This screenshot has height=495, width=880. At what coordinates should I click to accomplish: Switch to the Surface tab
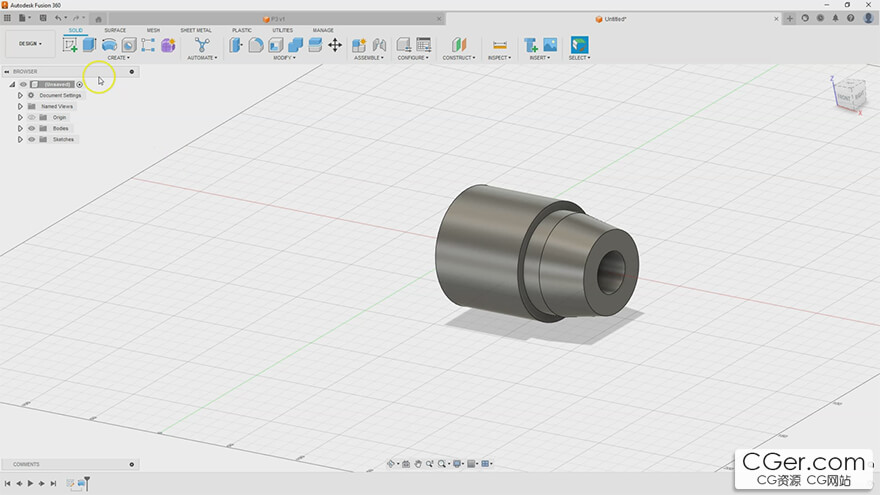[115, 30]
